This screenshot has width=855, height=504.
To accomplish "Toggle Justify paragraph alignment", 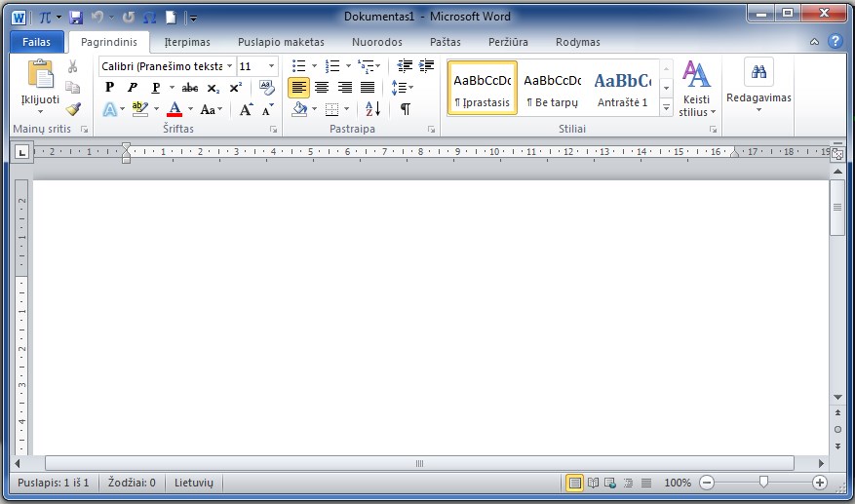I will click(368, 88).
